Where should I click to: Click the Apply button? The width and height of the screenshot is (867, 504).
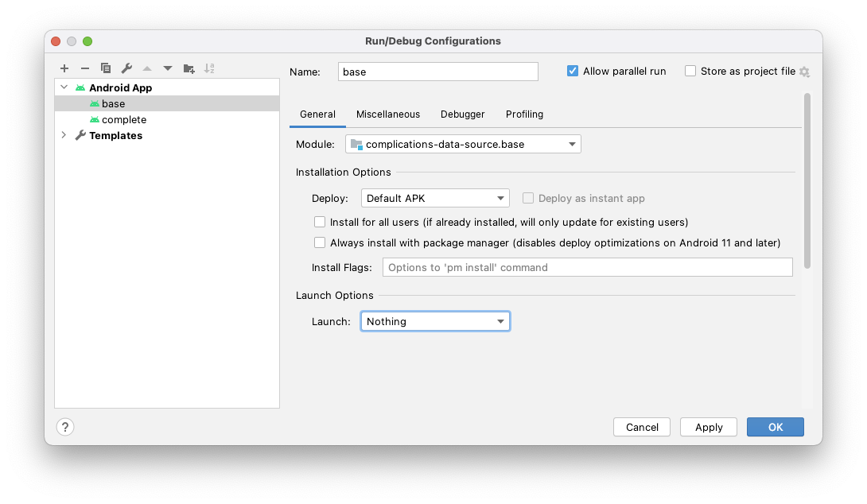[x=708, y=427]
